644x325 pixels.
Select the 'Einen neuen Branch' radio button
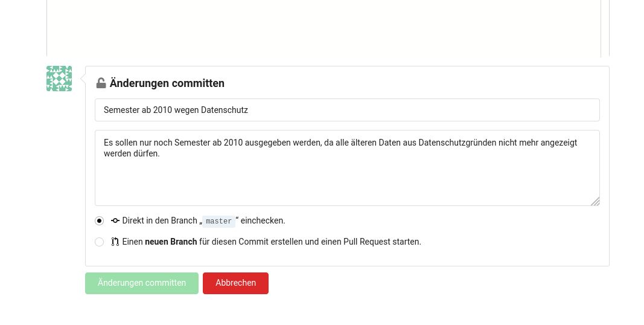100,242
